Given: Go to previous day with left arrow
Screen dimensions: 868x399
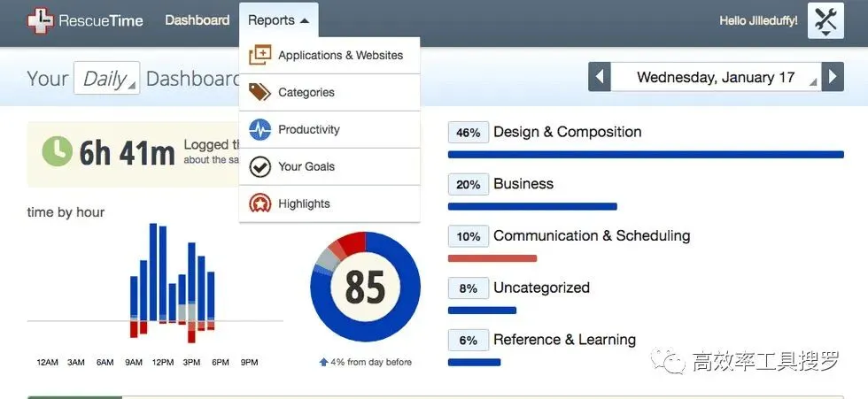Looking at the screenshot, I should (x=600, y=77).
